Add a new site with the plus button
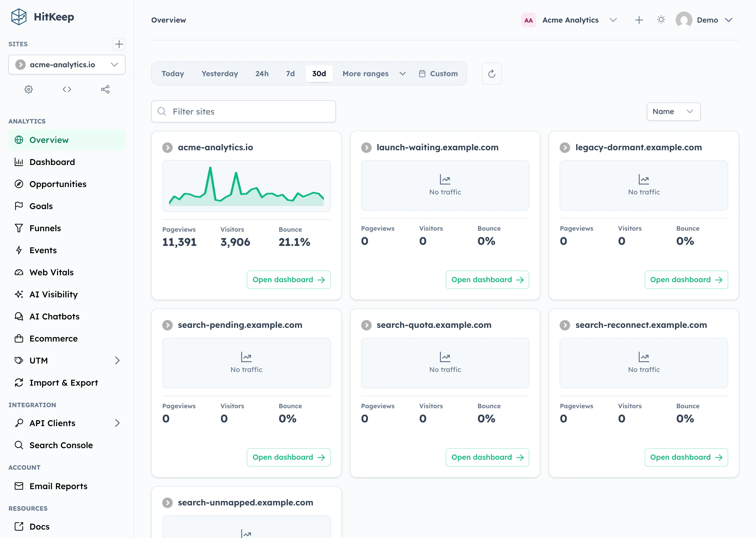This screenshot has height=538, width=756. (119, 44)
